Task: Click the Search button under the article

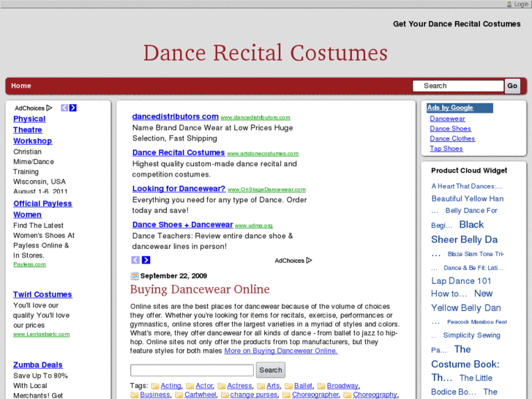Action: coord(270,370)
